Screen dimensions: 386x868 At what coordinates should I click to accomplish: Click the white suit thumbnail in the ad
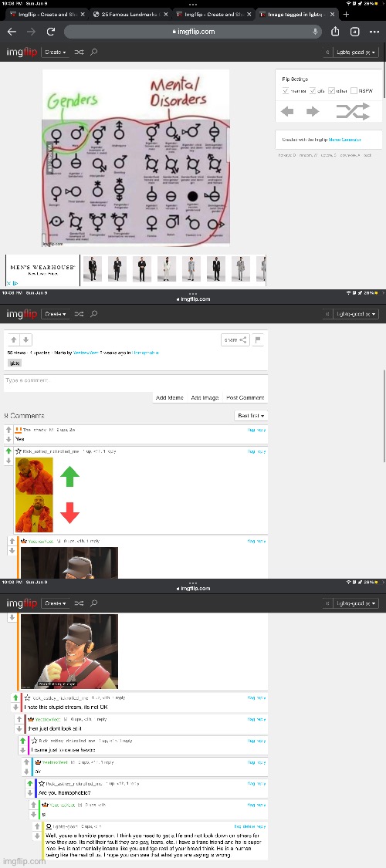point(167,269)
